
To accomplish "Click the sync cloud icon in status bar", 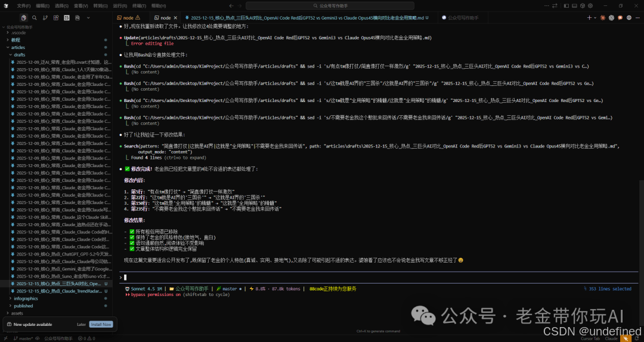I will (x=38, y=338).
